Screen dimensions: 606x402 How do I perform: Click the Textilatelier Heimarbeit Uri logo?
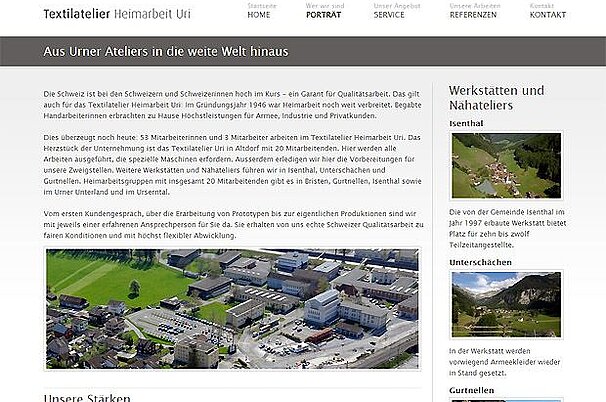[116, 14]
